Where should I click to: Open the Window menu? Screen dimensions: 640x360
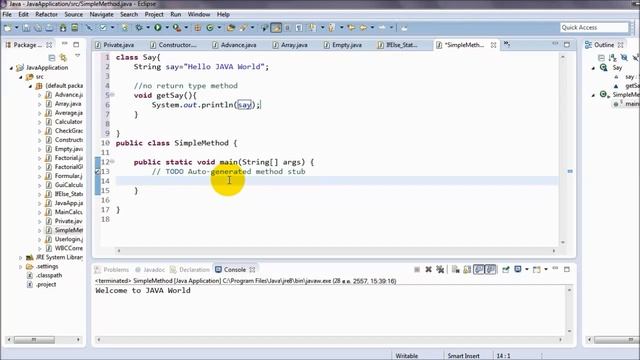pos(199,14)
